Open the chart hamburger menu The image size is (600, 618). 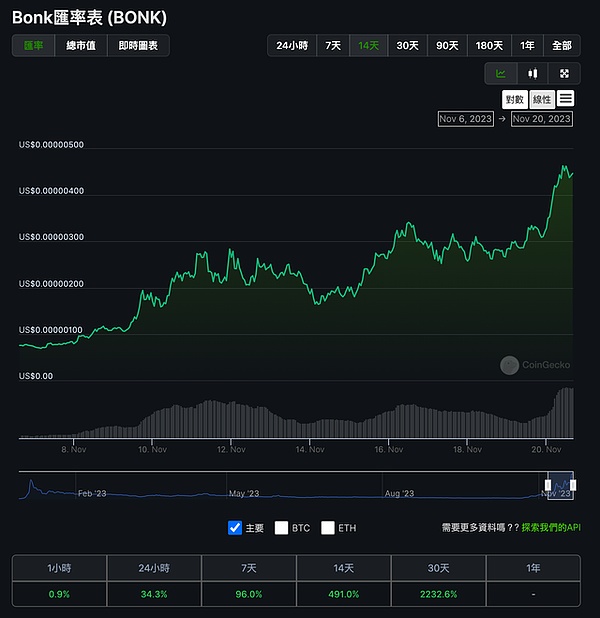(x=566, y=98)
